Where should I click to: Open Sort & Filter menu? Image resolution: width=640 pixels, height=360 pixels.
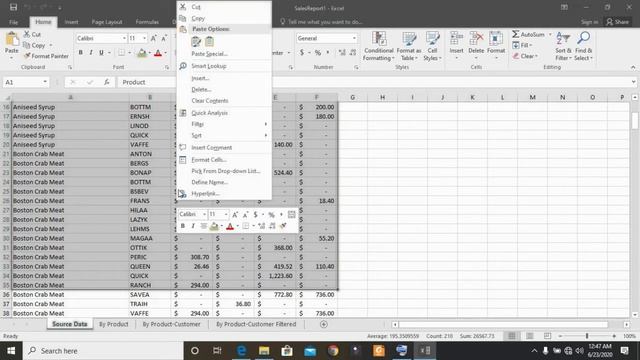click(x=563, y=46)
